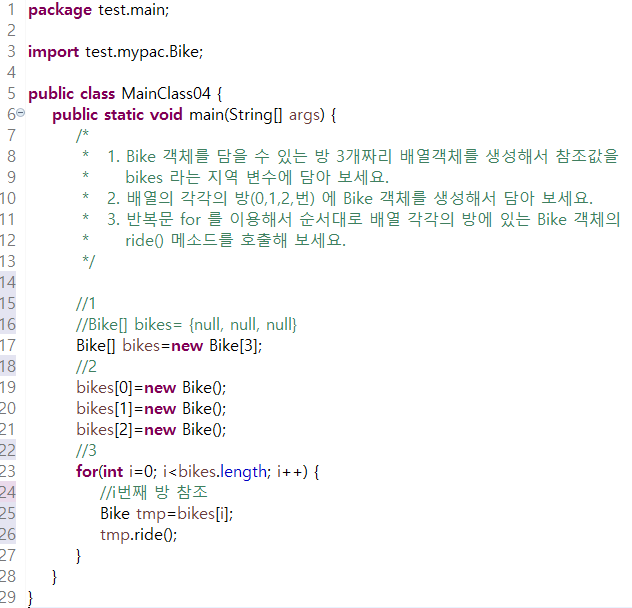
Task: Click the '//1' comment
Action: click(x=85, y=303)
